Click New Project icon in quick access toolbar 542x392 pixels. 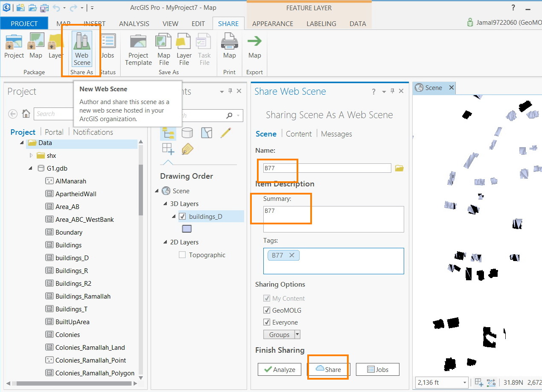click(20, 7)
